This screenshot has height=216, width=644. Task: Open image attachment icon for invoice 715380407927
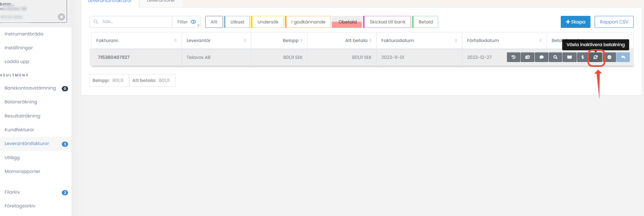point(527,57)
